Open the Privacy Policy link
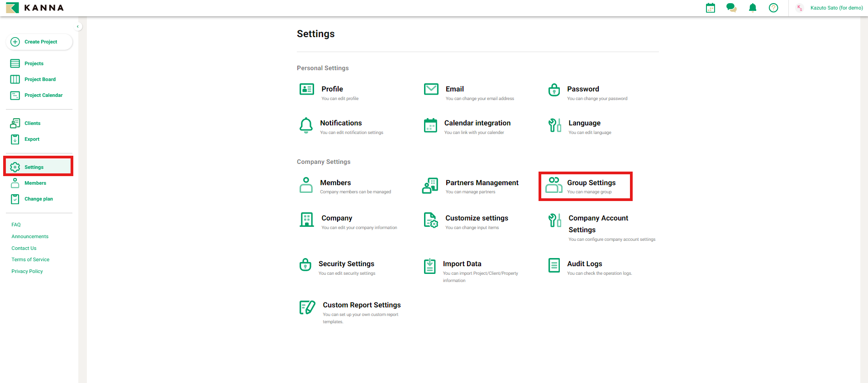Viewport: 868px width, 383px height. click(x=27, y=271)
